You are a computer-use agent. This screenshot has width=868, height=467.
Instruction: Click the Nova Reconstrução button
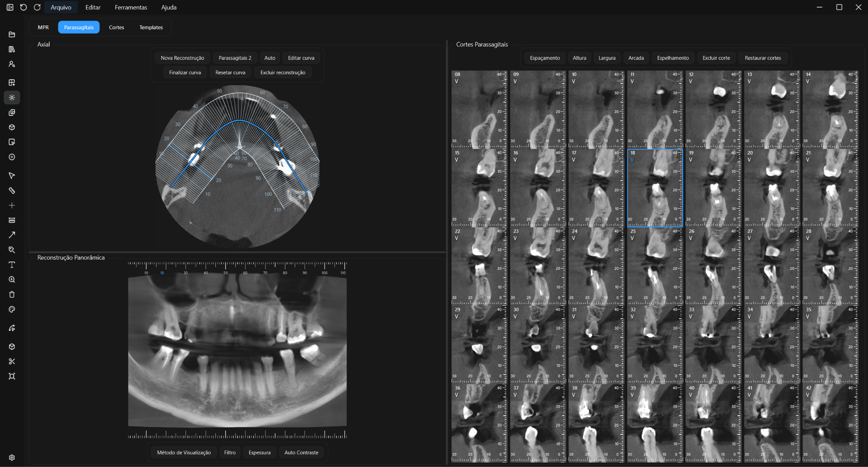182,58
